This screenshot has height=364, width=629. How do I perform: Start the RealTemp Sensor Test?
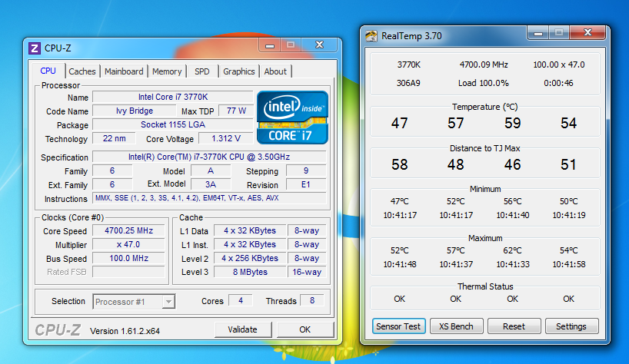[x=398, y=326]
